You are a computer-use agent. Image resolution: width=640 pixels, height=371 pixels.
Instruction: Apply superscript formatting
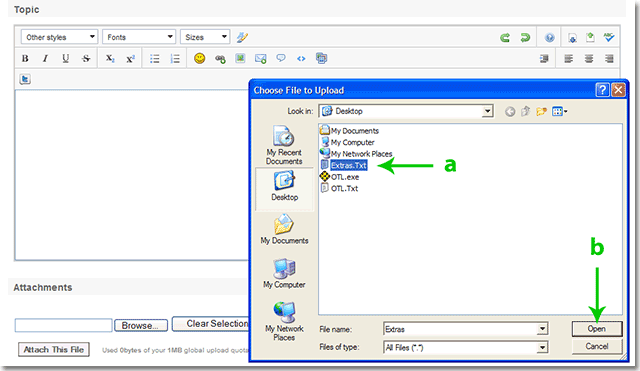[130, 58]
